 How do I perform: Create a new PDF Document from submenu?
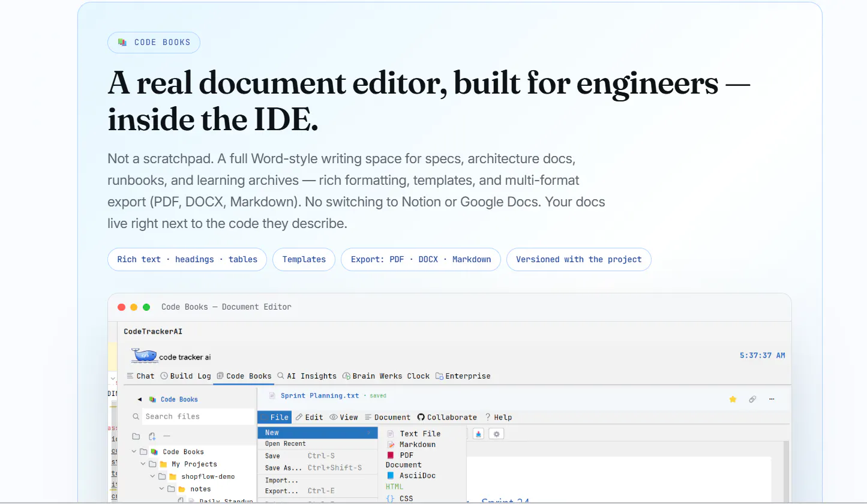[404, 460]
